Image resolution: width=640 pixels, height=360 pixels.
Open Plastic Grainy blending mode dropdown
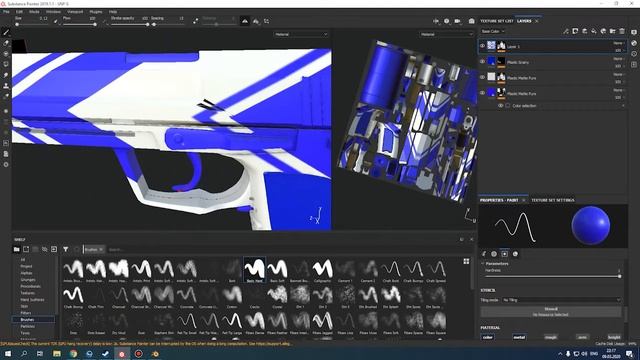(619, 59)
